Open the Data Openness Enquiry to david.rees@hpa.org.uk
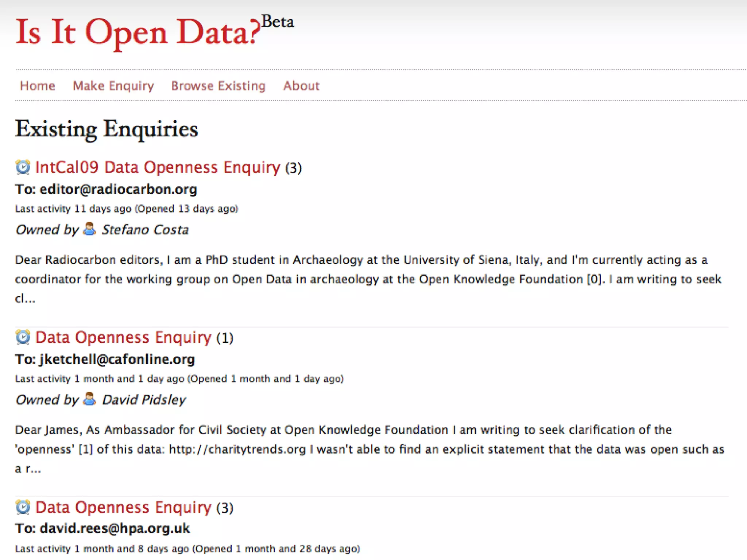747x560 pixels. coord(123,507)
